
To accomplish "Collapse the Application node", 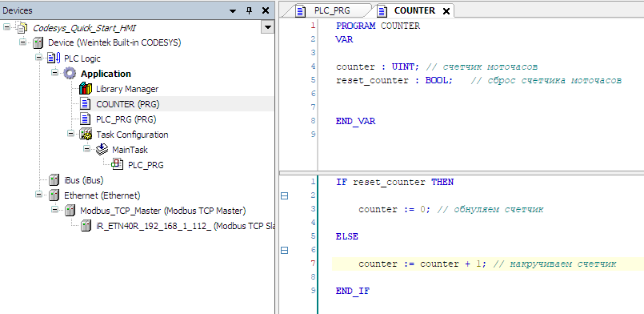I will [54, 72].
